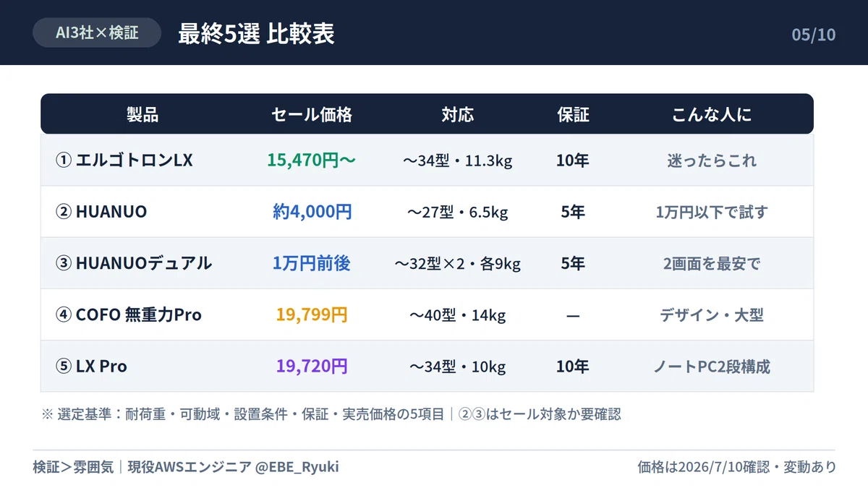The height and width of the screenshot is (488, 868).
Task: Select the ④ COFO 無重力Pro row
Action: pos(427,314)
